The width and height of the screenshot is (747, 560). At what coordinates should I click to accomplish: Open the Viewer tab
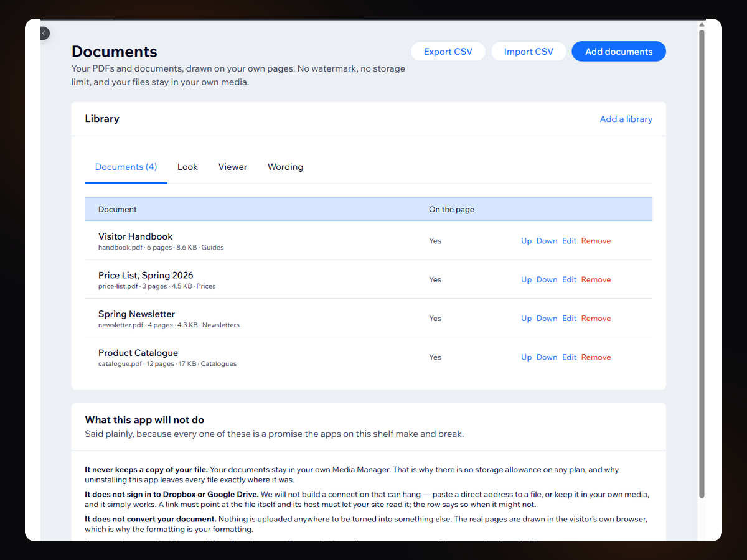(233, 167)
